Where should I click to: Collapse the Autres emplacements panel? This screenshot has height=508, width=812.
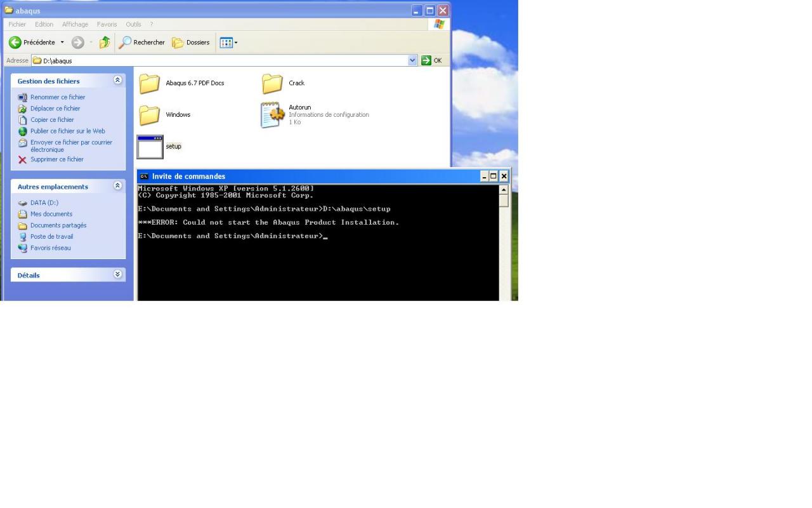[x=117, y=186]
